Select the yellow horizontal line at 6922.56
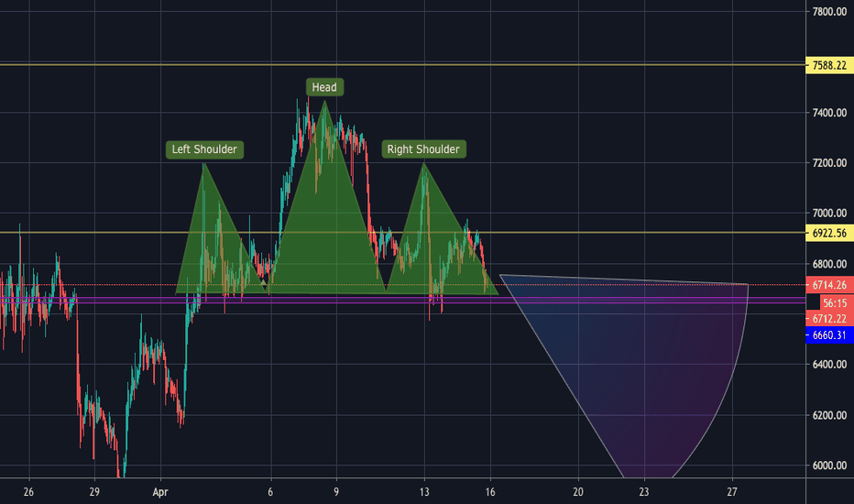Image resolution: width=854 pixels, height=504 pixels. point(402,233)
